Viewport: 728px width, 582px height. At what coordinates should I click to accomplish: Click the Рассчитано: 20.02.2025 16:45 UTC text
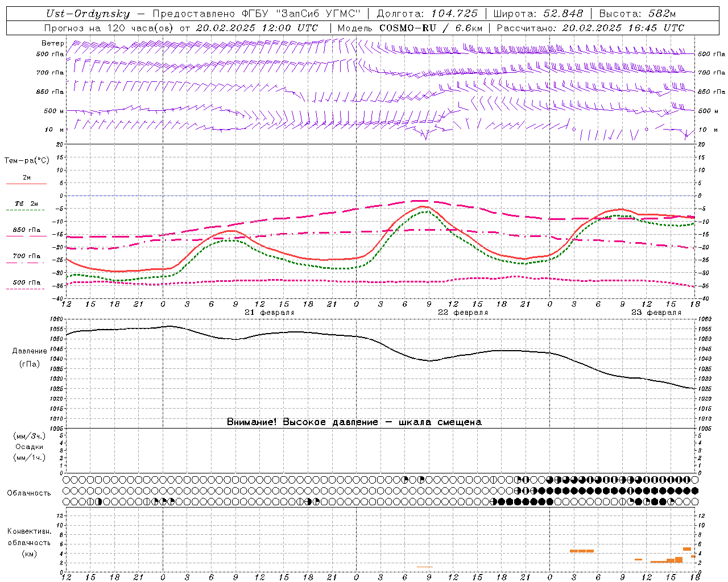pyautogui.click(x=590, y=28)
